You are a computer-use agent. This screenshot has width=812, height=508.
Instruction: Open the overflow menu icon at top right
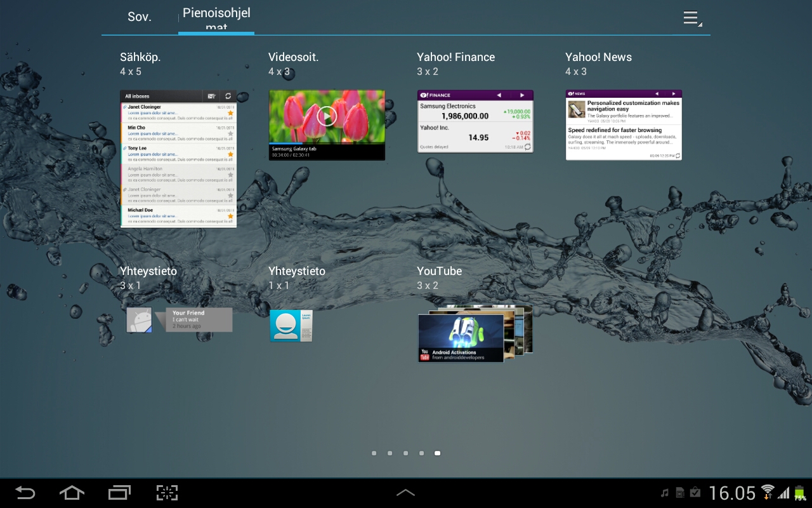click(691, 18)
